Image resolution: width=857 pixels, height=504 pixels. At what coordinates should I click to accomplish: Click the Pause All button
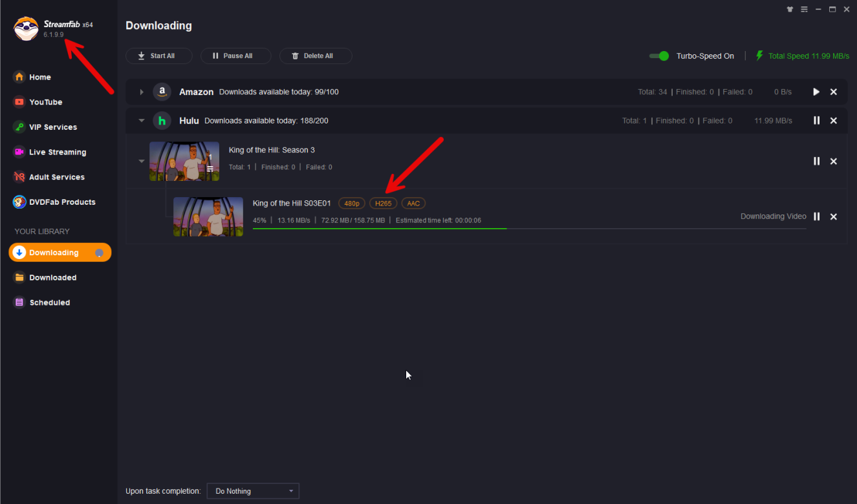pyautogui.click(x=236, y=56)
